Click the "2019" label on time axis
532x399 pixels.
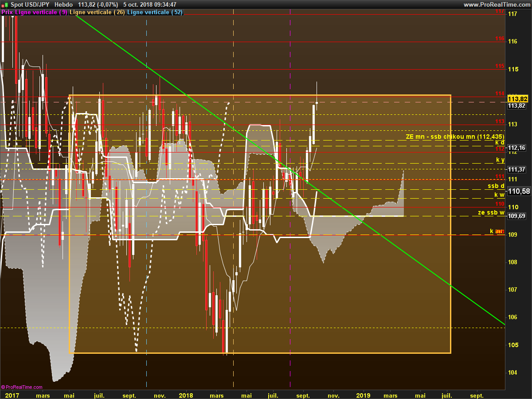point(364,395)
